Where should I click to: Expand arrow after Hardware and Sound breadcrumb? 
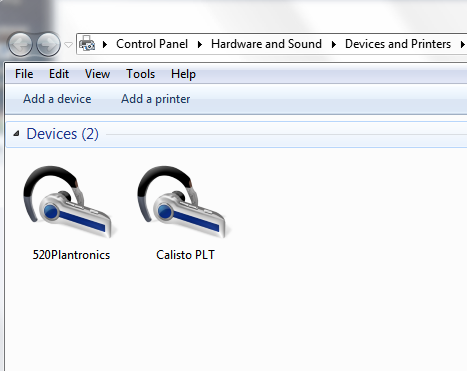[334, 44]
